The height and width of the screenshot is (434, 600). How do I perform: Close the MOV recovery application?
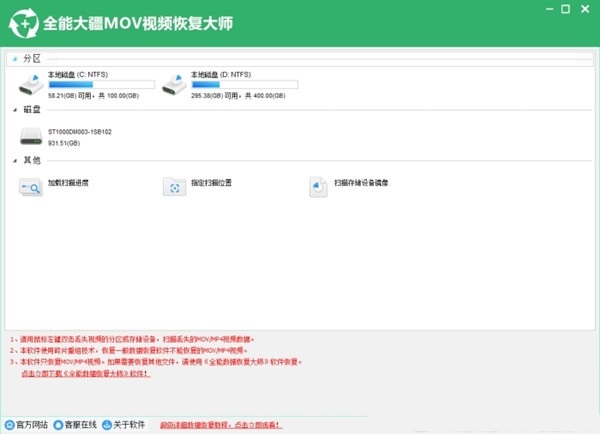585,9
